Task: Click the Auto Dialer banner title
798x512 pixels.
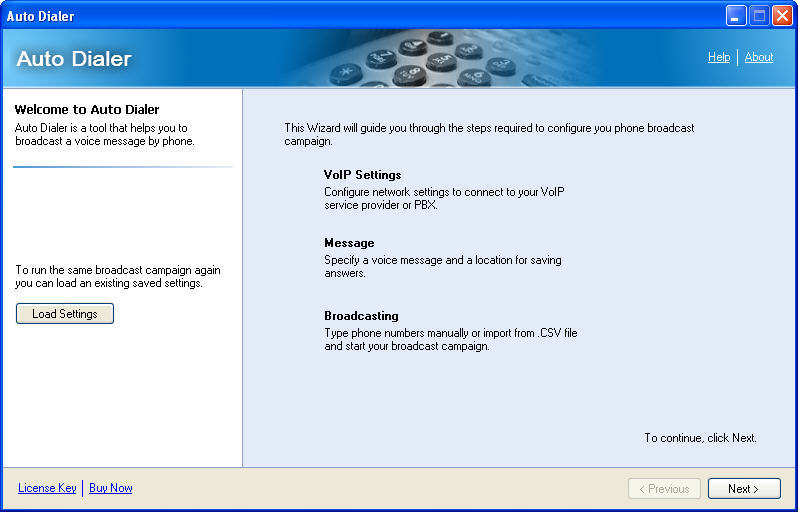Action: tap(74, 59)
